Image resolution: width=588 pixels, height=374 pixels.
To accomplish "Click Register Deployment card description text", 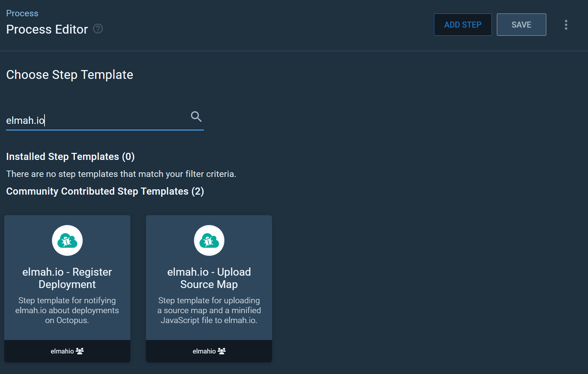I will (x=67, y=310).
